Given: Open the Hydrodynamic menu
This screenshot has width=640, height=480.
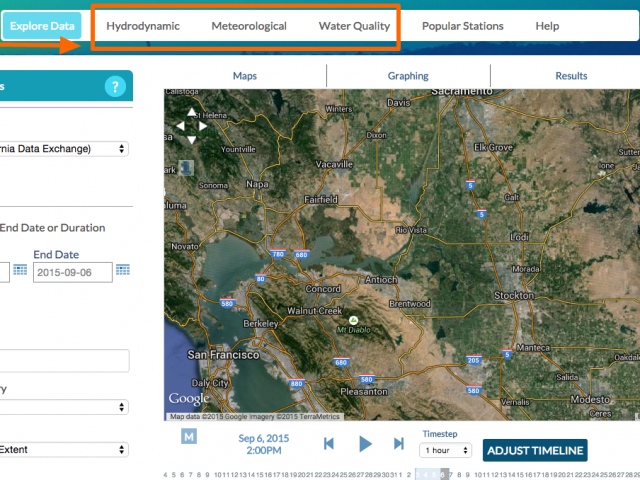Looking at the screenshot, I should coord(143,26).
